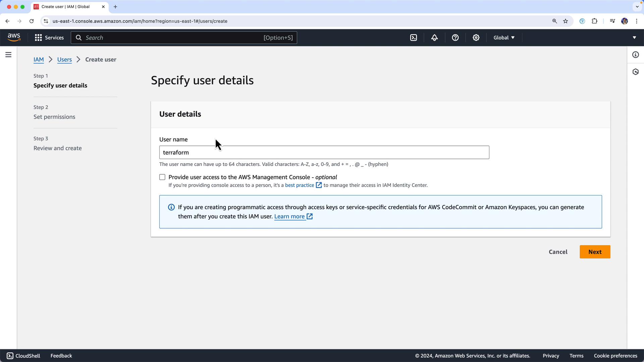Focus the User name input field

[x=324, y=152]
